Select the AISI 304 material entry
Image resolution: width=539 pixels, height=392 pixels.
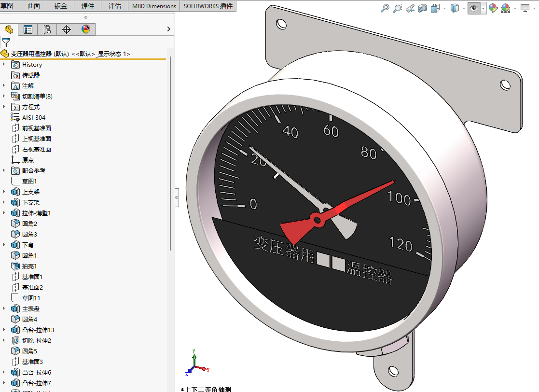point(33,117)
